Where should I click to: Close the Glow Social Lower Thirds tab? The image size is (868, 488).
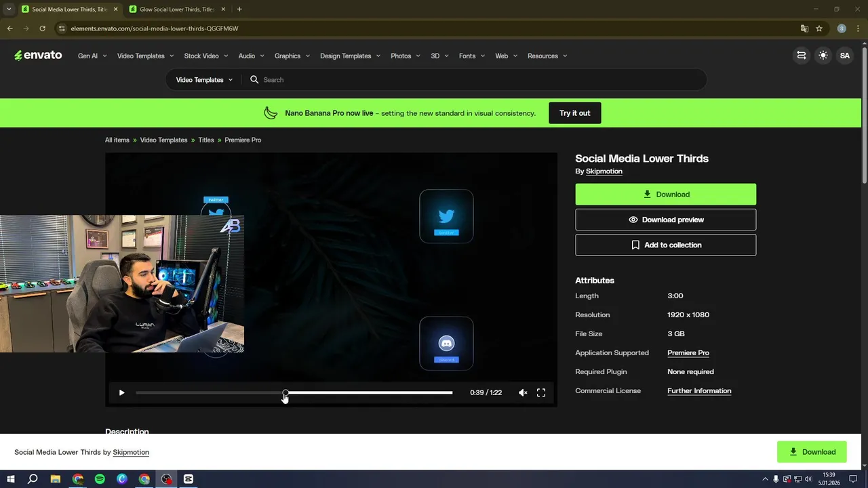[223, 9]
